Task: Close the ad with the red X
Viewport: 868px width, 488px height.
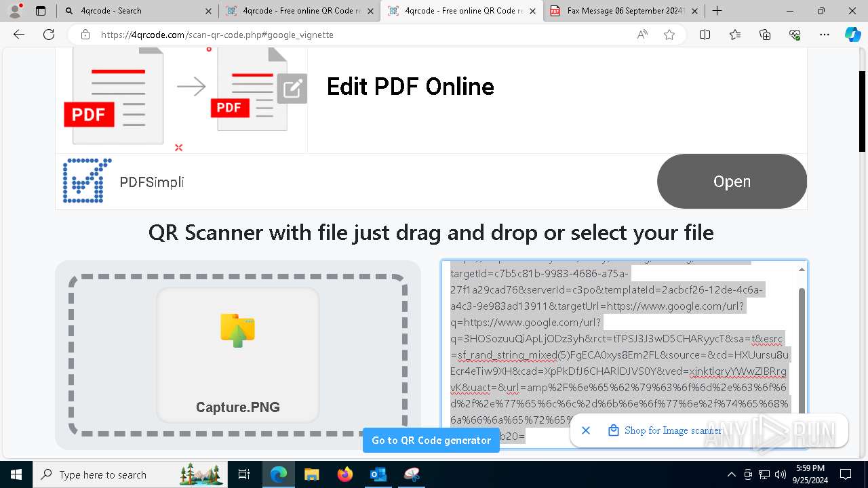Action: pyautogui.click(x=178, y=147)
